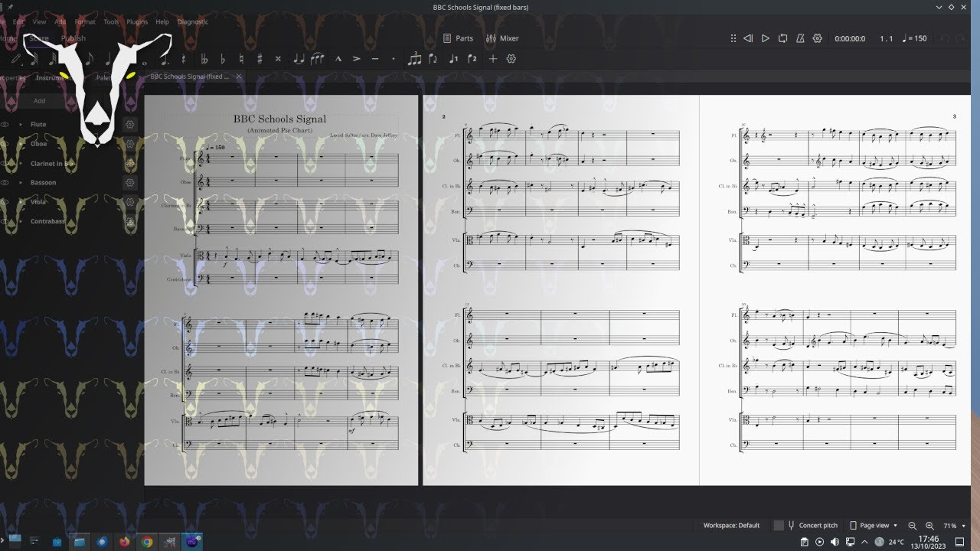Toggle Contrabass visibility eye
Image resolution: width=980 pixels, height=551 pixels.
[x=5, y=221]
